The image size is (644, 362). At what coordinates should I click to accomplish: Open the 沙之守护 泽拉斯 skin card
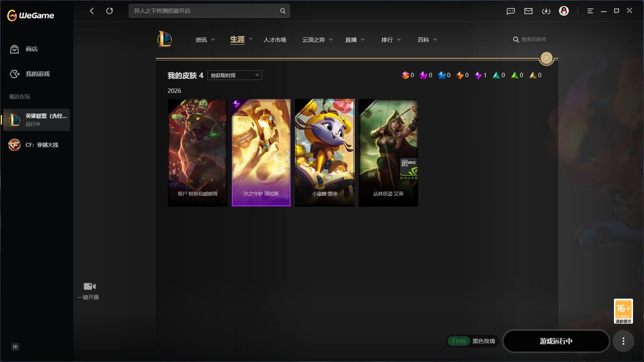[x=261, y=153]
